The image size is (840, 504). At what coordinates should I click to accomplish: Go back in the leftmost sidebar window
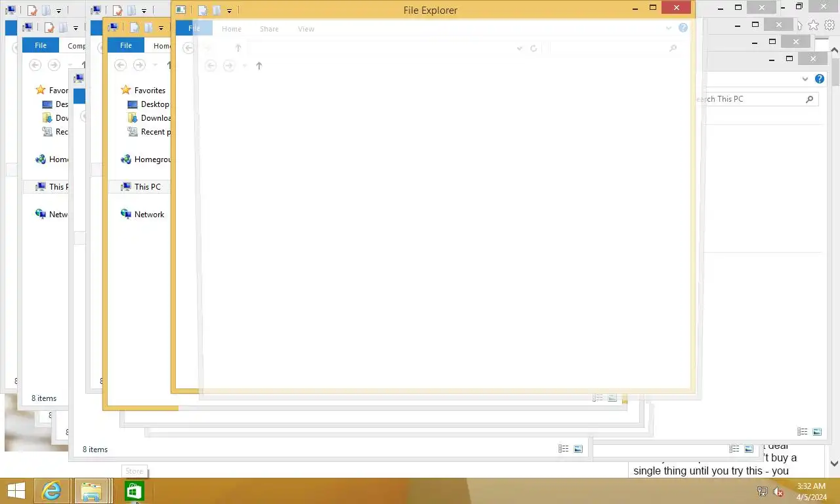35,65
